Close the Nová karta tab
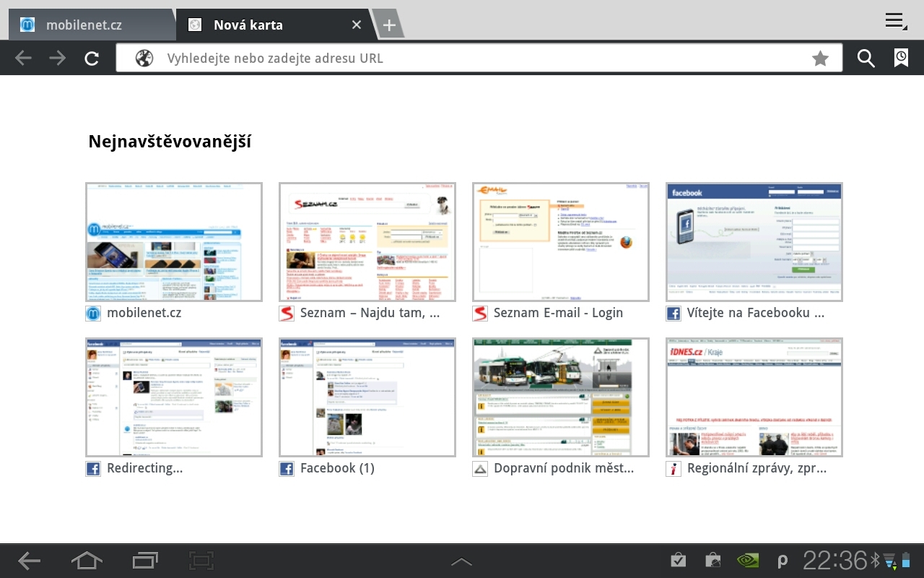 point(356,25)
